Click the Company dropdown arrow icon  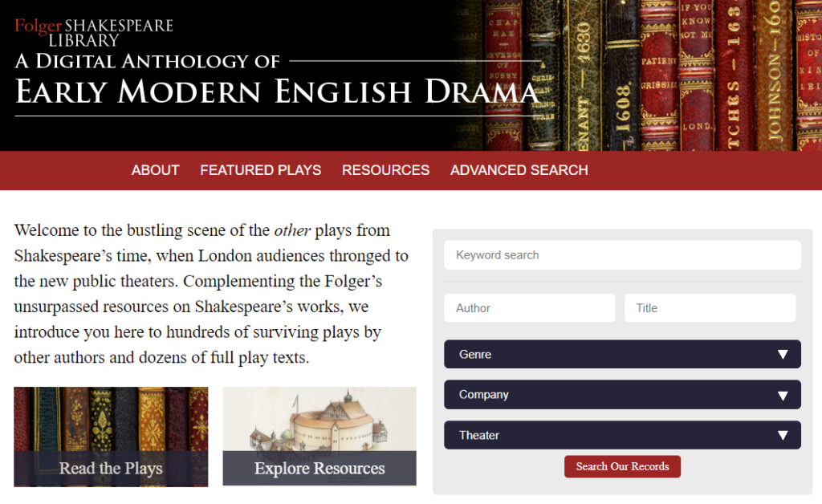[x=783, y=395]
